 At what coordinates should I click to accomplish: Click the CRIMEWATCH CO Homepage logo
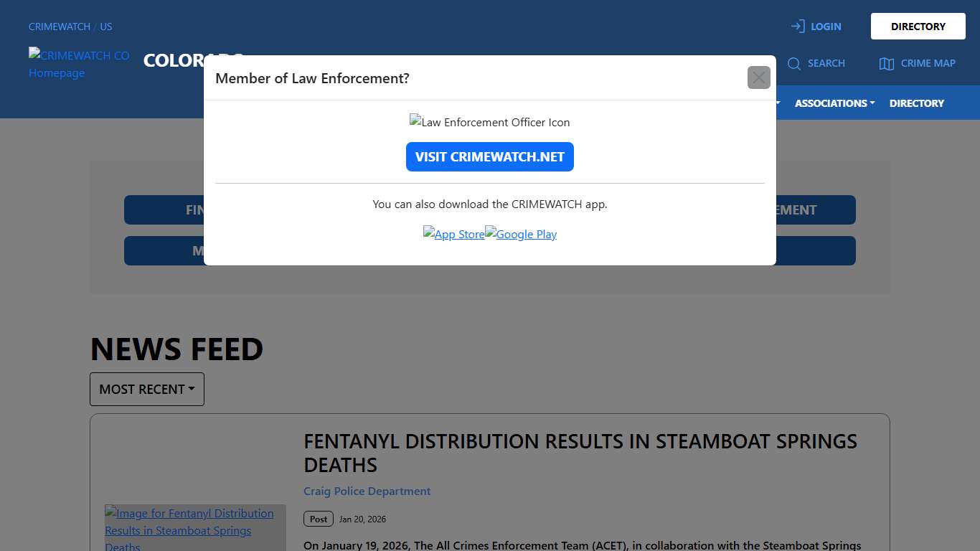tap(79, 64)
